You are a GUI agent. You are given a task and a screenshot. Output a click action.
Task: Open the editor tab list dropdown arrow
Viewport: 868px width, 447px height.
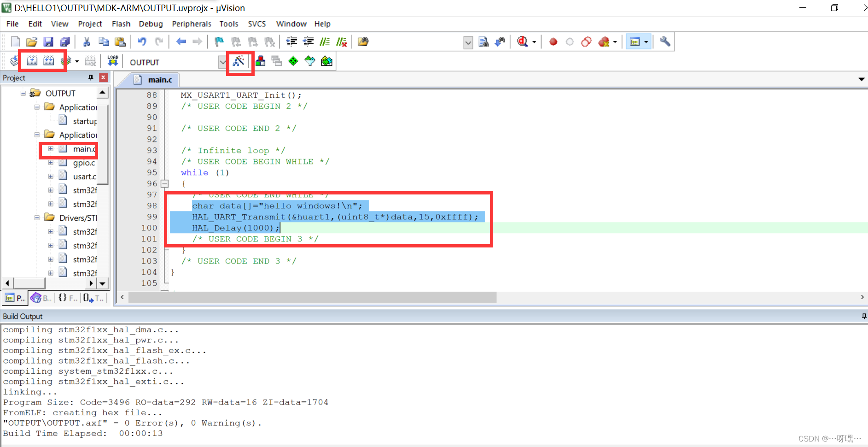point(861,79)
